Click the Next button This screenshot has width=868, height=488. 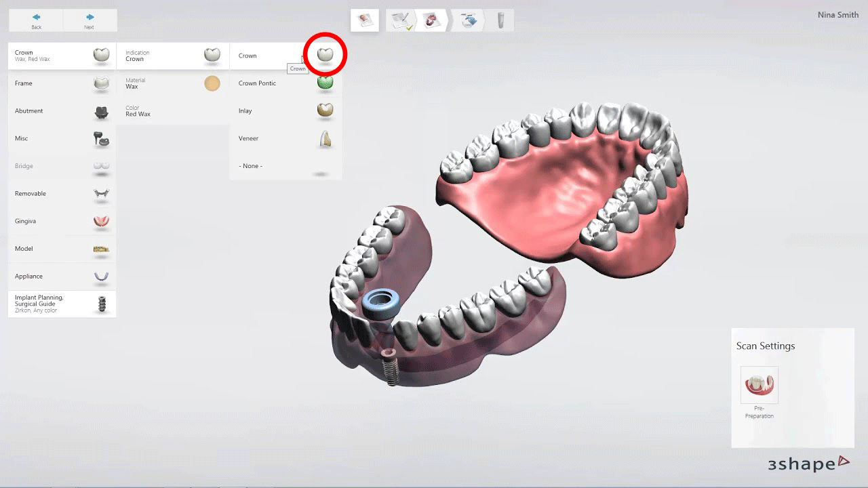pos(89,20)
